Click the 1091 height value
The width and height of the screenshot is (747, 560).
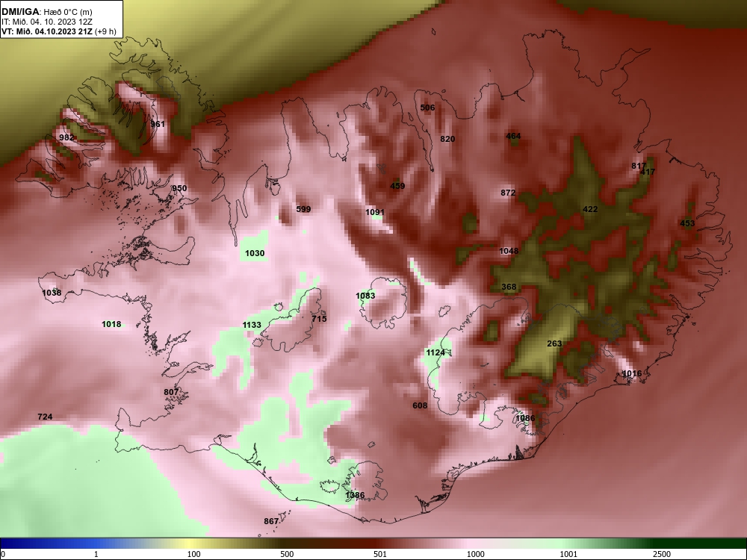tap(375, 212)
